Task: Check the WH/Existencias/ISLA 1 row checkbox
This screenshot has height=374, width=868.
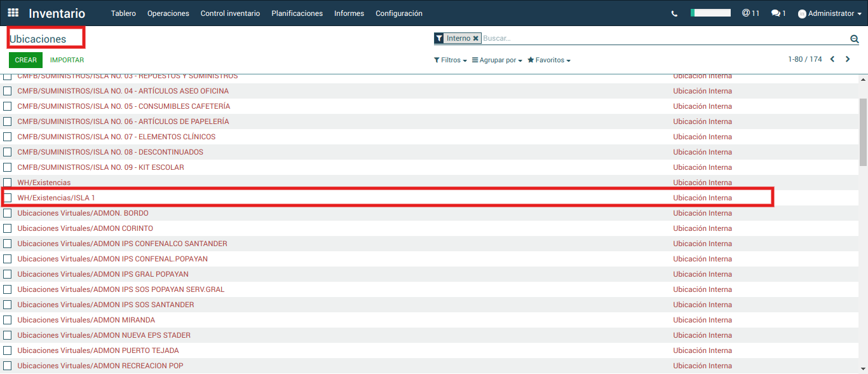Action: pos(8,198)
